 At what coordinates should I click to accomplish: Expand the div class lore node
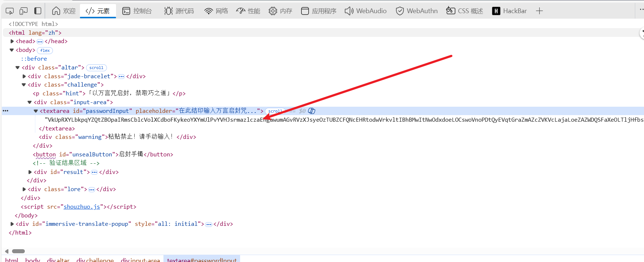click(x=24, y=189)
